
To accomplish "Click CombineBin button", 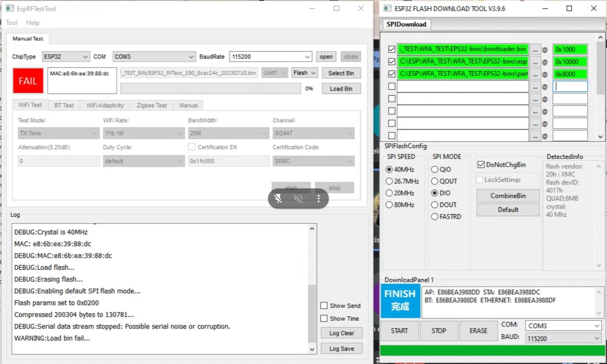I will click(x=508, y=196).
